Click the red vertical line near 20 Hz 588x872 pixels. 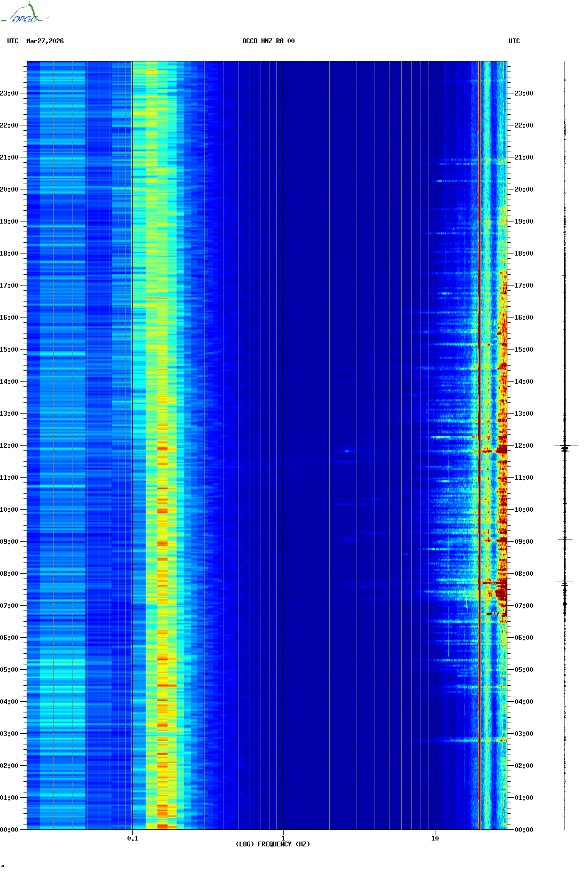pyautogui.click(x=480, y=427)
